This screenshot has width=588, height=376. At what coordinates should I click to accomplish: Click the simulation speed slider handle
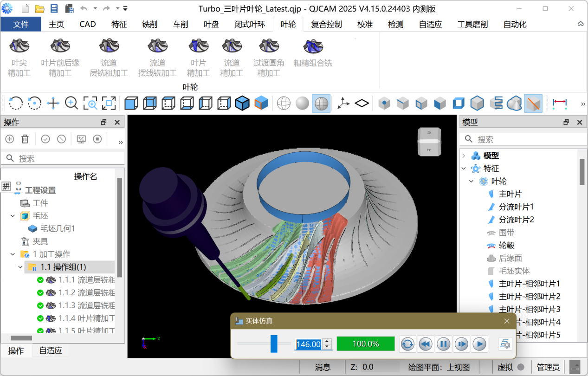(274, 344)
